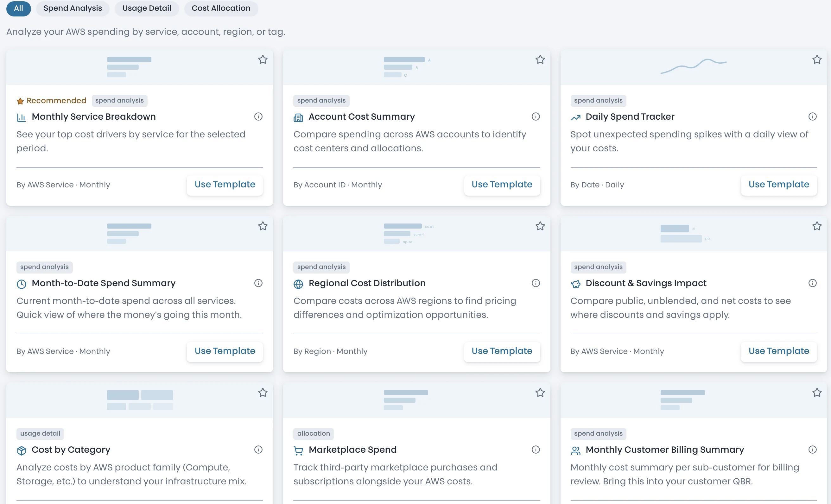Open info for Month-to-Date Spend Summary

point(258,283)
